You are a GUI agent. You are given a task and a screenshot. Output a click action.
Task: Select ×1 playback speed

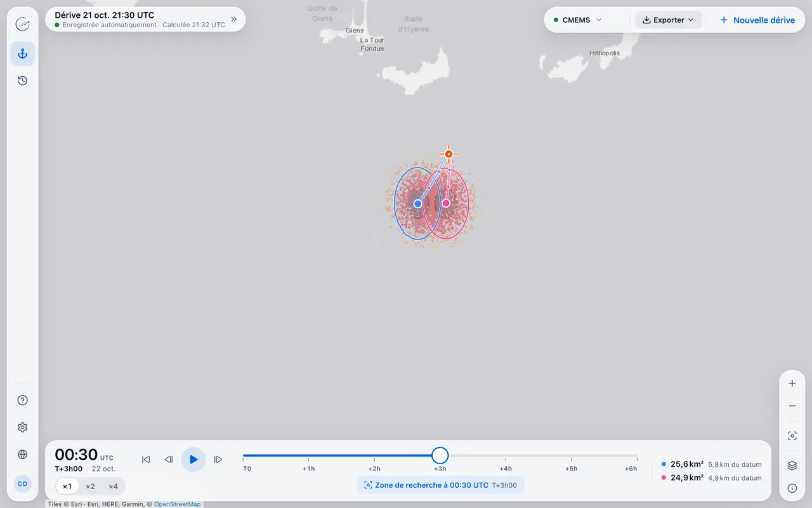tap(67, 486)
